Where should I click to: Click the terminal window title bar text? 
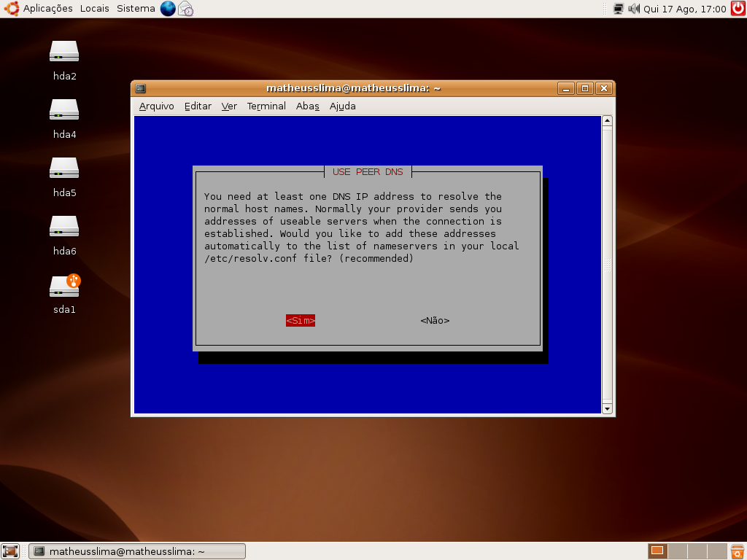354,88
